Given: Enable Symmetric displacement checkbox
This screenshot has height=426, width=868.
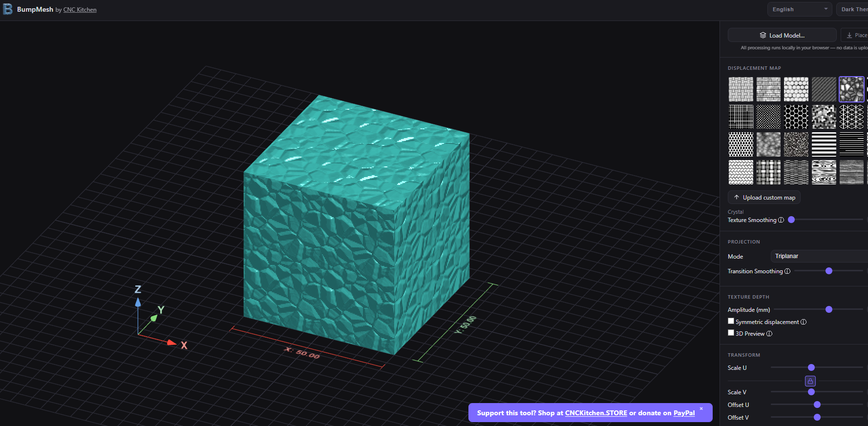Looking at the screenshot, I should pyautogui.click(x=731, y=321).
